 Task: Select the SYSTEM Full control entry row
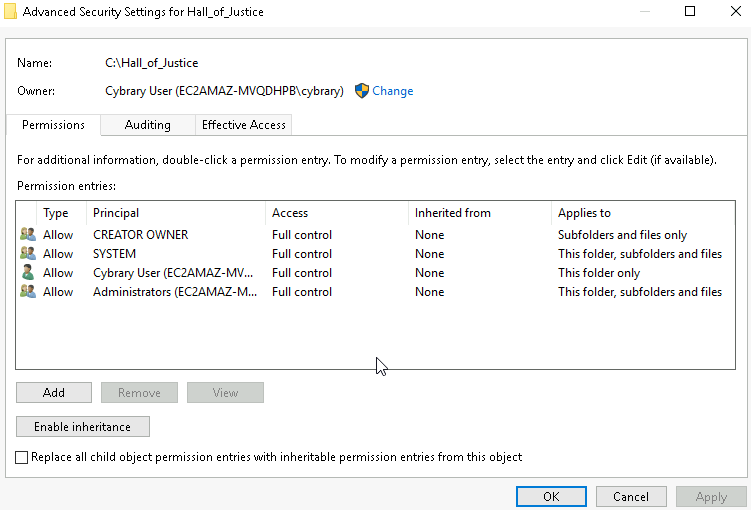[300, 254]
